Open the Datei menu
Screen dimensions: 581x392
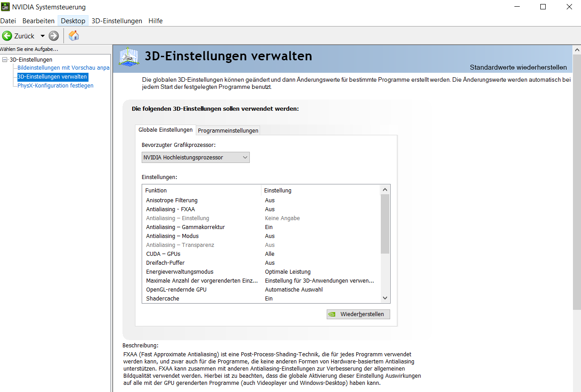[x=8, y=21]
